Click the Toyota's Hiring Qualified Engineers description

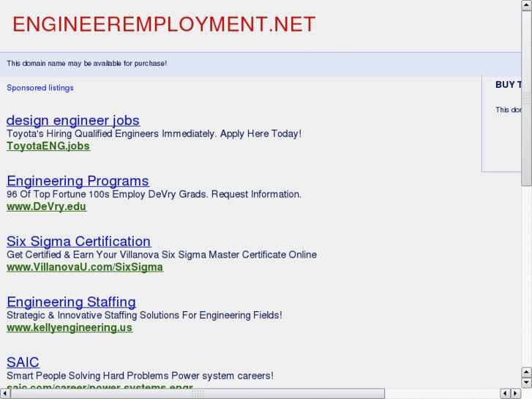pos(154,134)
